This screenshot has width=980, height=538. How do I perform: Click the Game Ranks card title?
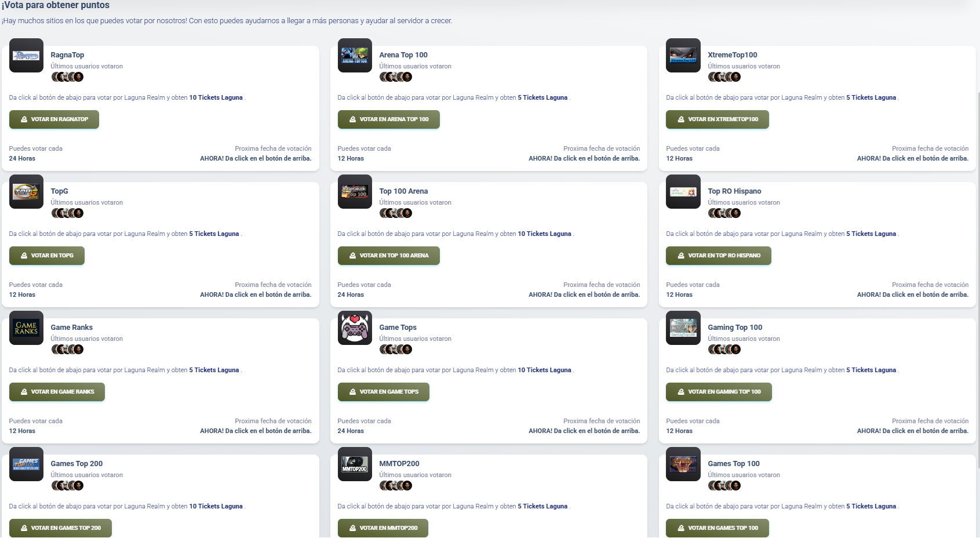click(71, 328)
